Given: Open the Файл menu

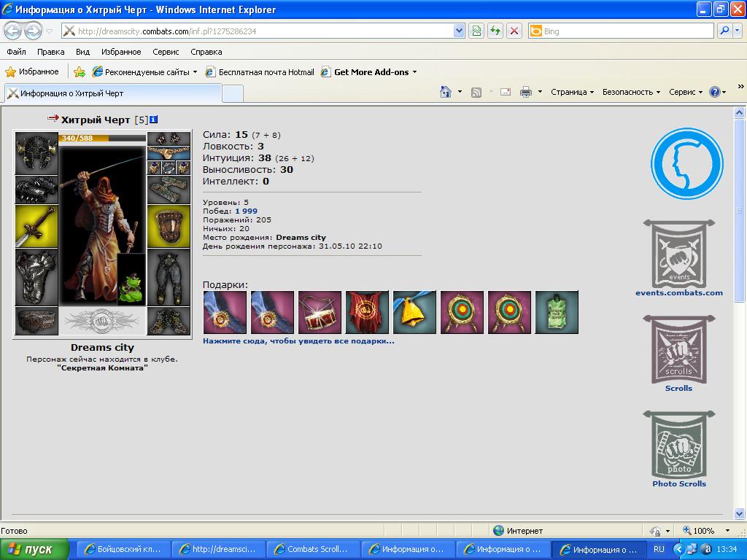Looking at the screenshot, I should (x=16, y=52).
